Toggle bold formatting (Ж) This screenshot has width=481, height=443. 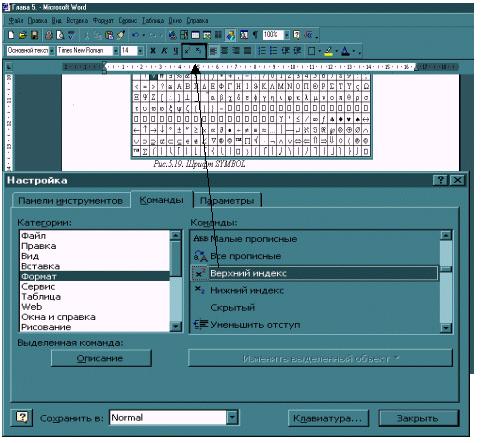[x=153, y=51]
